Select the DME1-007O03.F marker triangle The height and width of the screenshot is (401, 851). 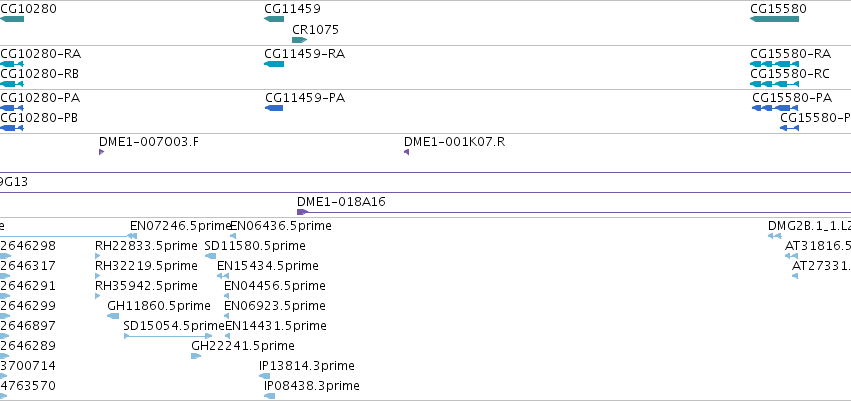[101, 152]
